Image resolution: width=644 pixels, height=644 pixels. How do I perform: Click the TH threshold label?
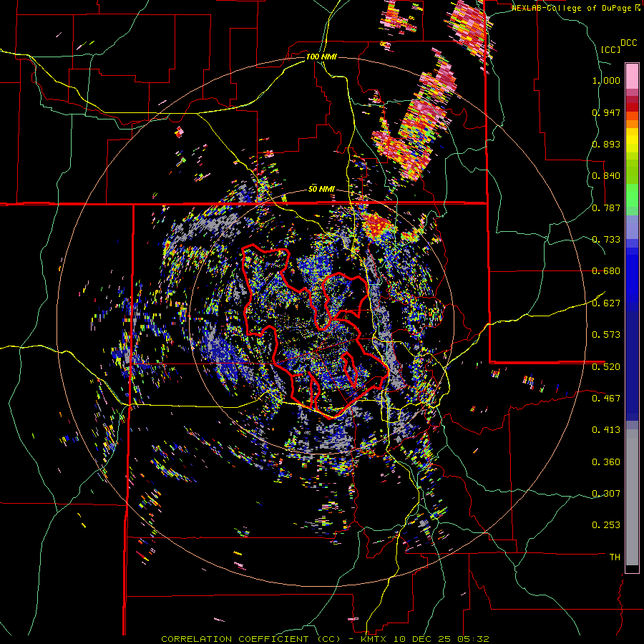tap(615, 557)
